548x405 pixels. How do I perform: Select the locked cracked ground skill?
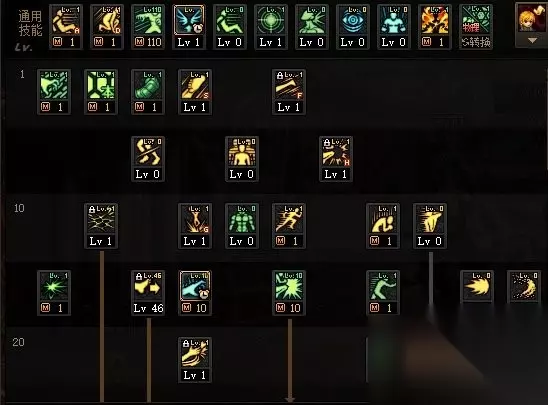tap(101, 226)
